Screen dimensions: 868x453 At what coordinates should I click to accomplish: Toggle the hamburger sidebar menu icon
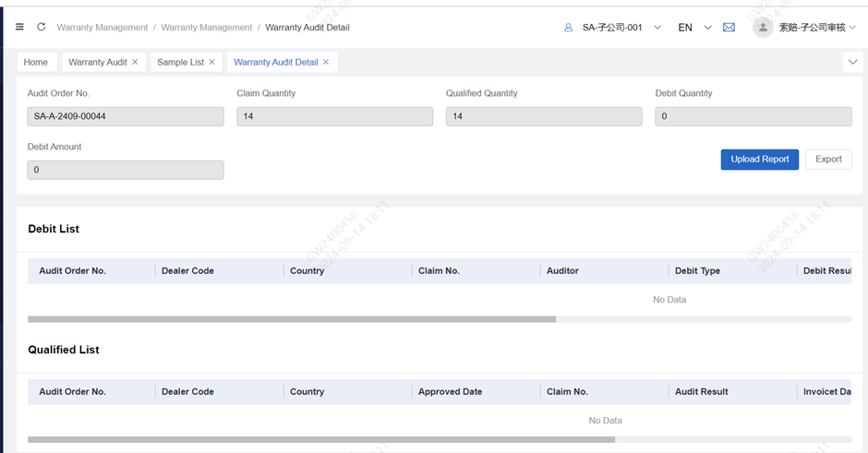[x=20, y=27]
